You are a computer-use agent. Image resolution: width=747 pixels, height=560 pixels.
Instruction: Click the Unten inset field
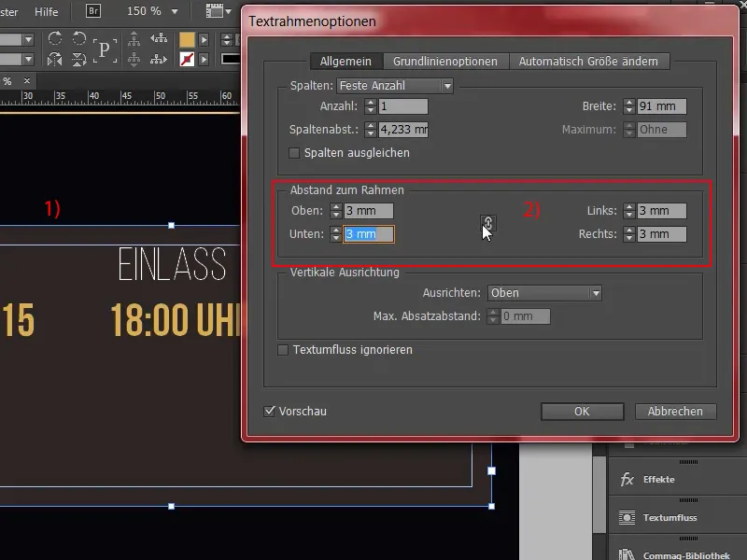click(369, 234)
